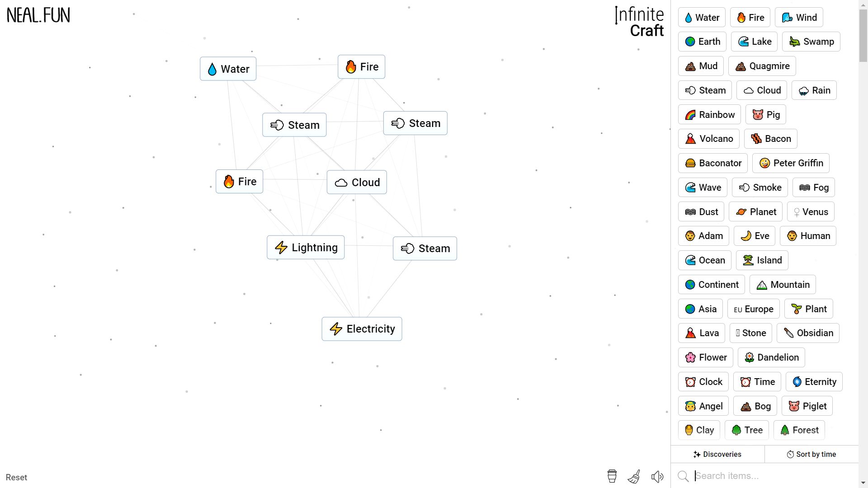The height and width of the screenshot is (488, 868).
Task: Select the Sort by time tab
Action: coord(812,454)
